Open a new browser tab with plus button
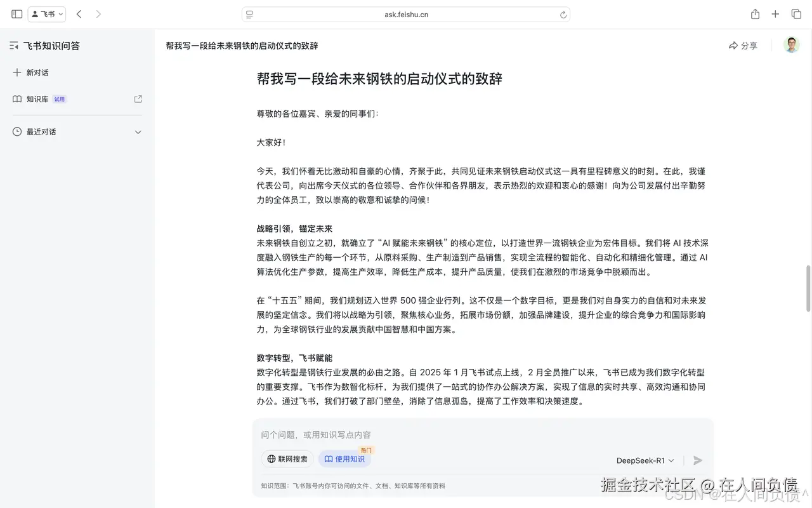 [x=775, y=13]
